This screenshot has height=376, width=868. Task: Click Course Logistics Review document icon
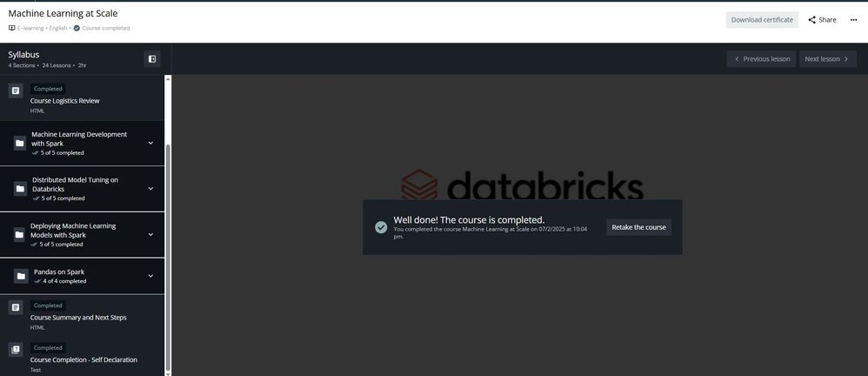click(x=16, y=91)
